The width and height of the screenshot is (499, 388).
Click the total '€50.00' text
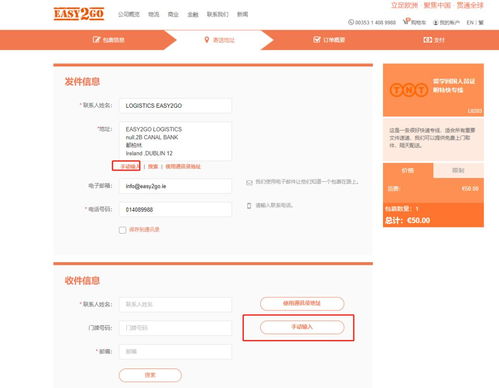419,220
